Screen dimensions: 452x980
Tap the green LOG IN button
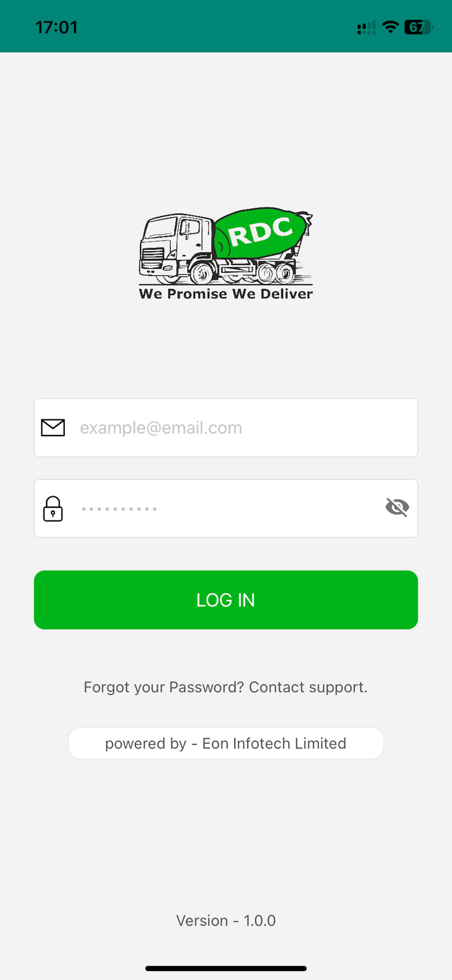point(226,600)
